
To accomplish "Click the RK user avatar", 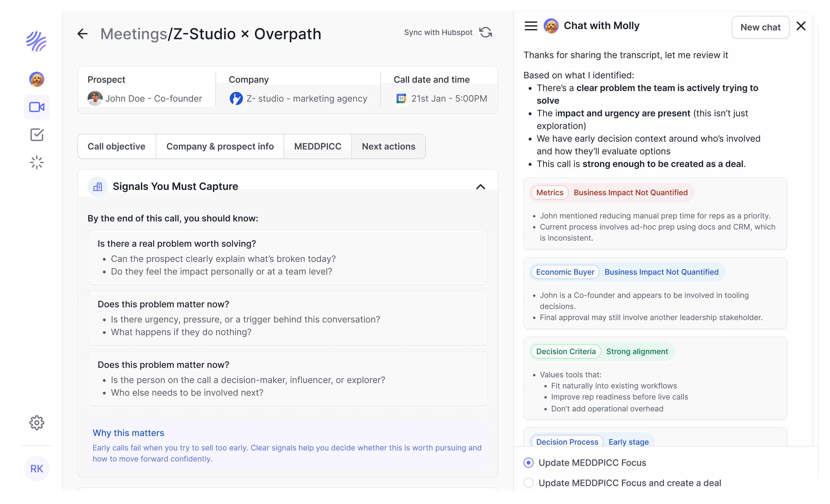I will [37, 469].
